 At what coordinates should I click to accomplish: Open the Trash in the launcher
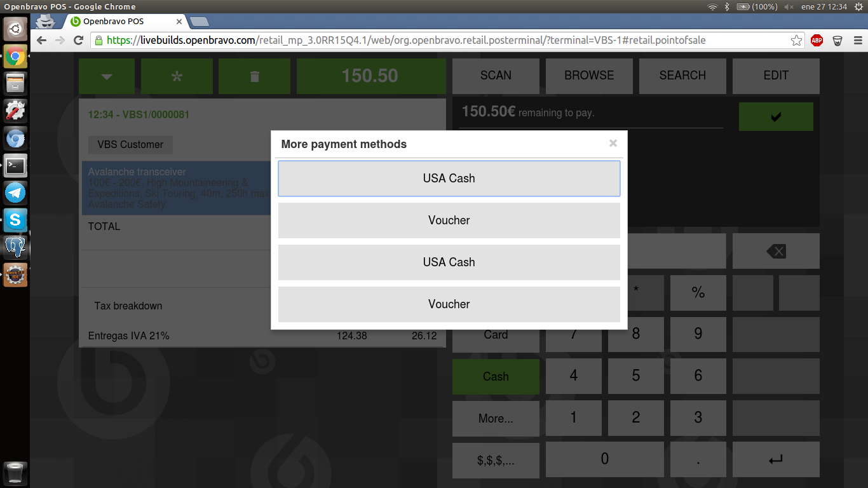(x=15, y=473)
